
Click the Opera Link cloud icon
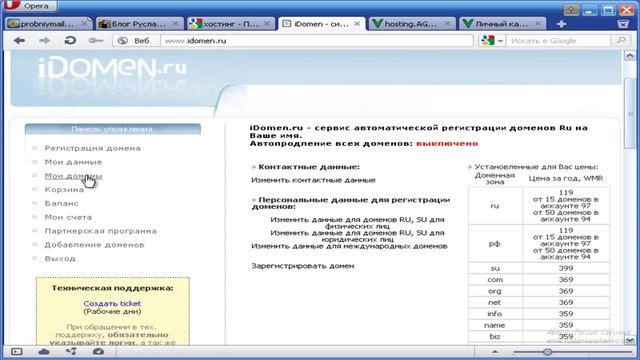pos(44,351)
